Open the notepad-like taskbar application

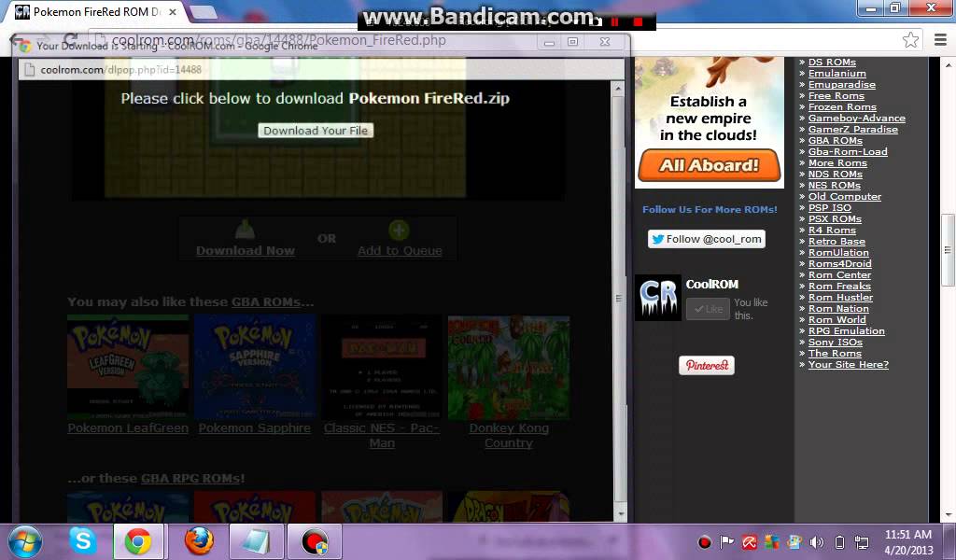257,541
